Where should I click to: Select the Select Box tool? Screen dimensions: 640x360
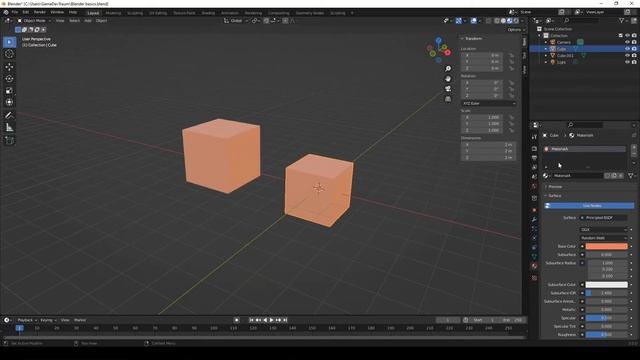click(9, 42)
